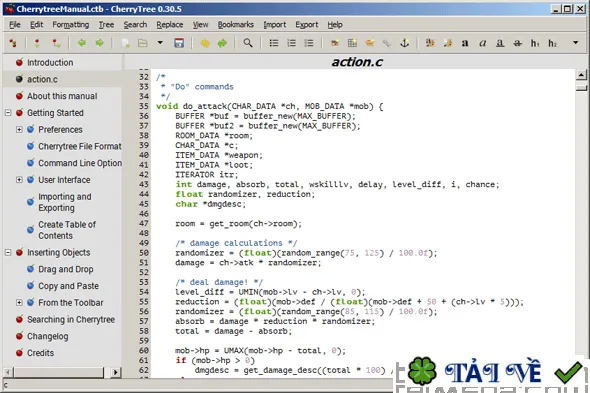
Task: Open the Export menu
Action: (307, 25)
